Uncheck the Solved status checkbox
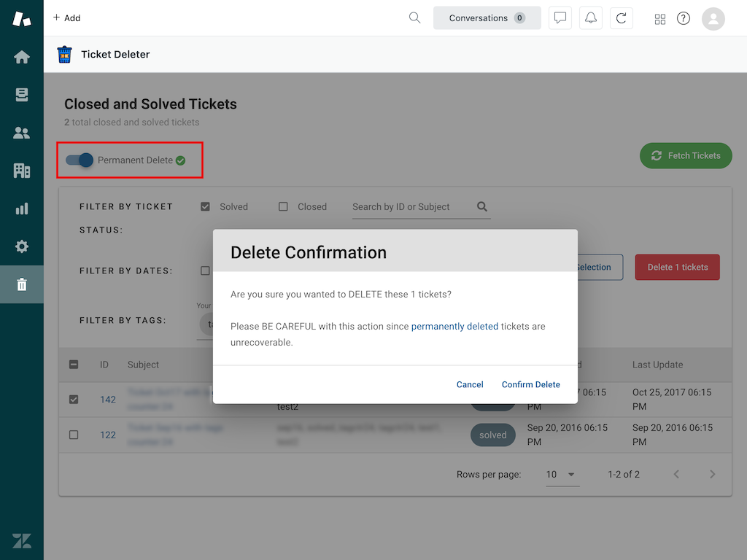747x560 pixels. coord(205,206)
